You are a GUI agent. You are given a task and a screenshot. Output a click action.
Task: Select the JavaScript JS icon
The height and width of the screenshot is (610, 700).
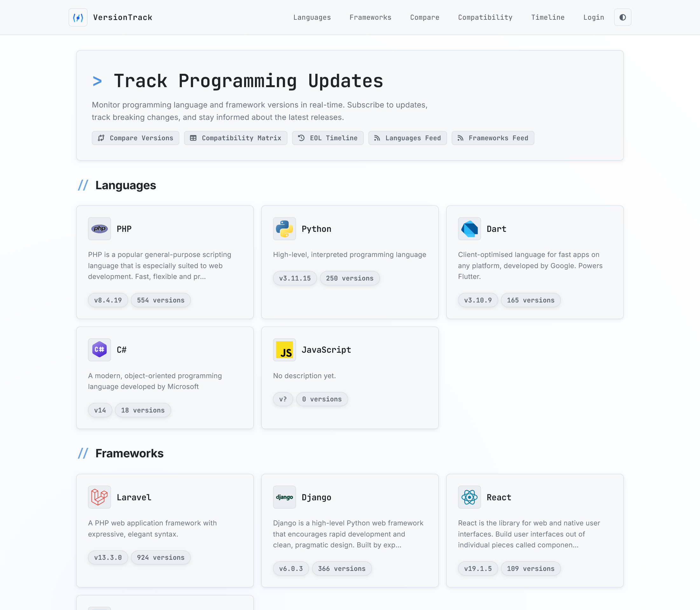[x=284, y=350]
